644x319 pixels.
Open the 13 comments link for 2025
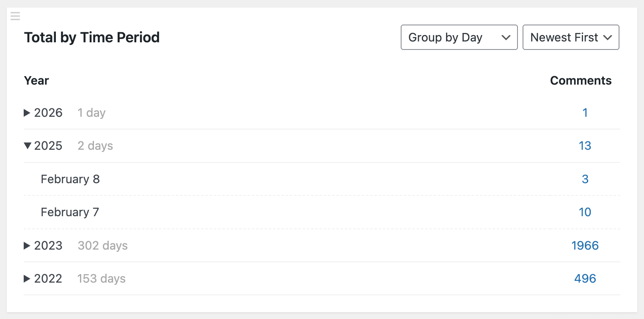point(585,146)
